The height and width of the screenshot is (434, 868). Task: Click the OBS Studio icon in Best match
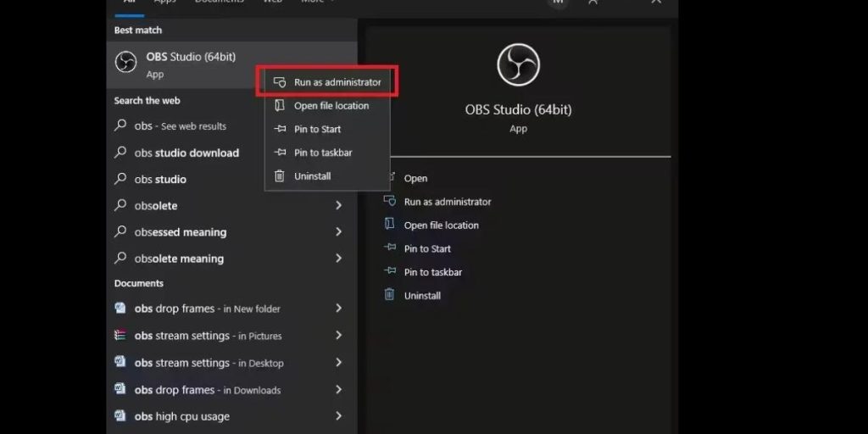point(125,63)
